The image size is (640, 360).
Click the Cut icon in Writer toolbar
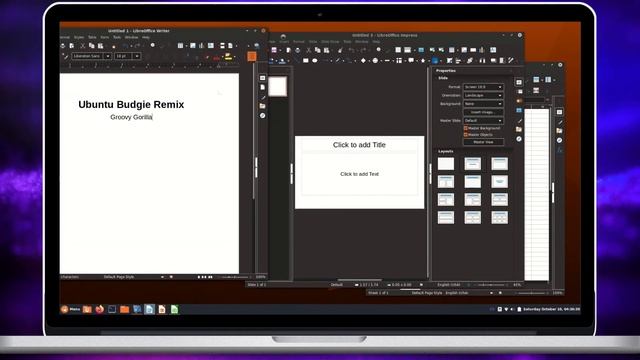pos(82,46)
